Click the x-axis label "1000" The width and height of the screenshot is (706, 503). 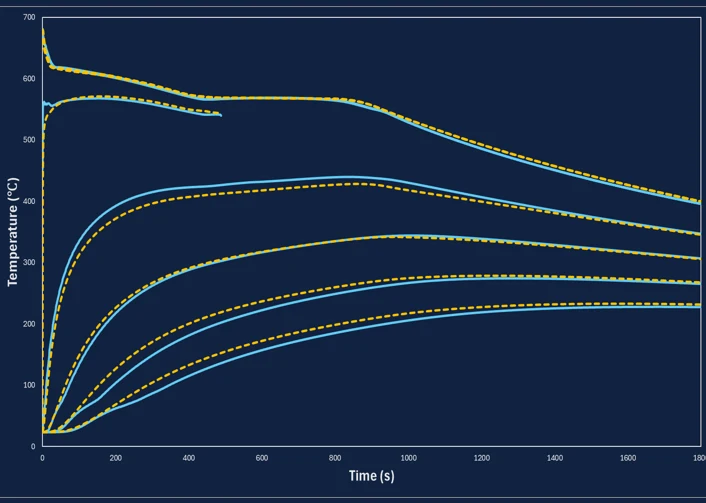pyautogui.click(x=408, y=458)
